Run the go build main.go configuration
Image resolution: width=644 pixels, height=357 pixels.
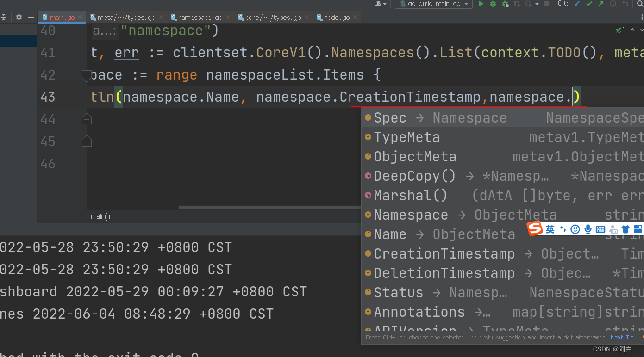(x=481, y=4)
